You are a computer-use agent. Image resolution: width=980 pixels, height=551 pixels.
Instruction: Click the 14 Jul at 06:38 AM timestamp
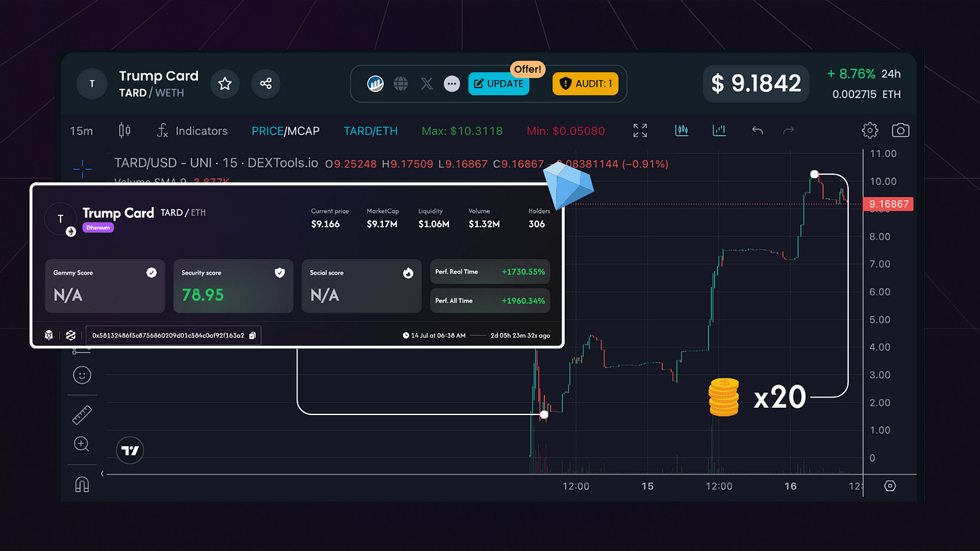click(x=434, y=335)
